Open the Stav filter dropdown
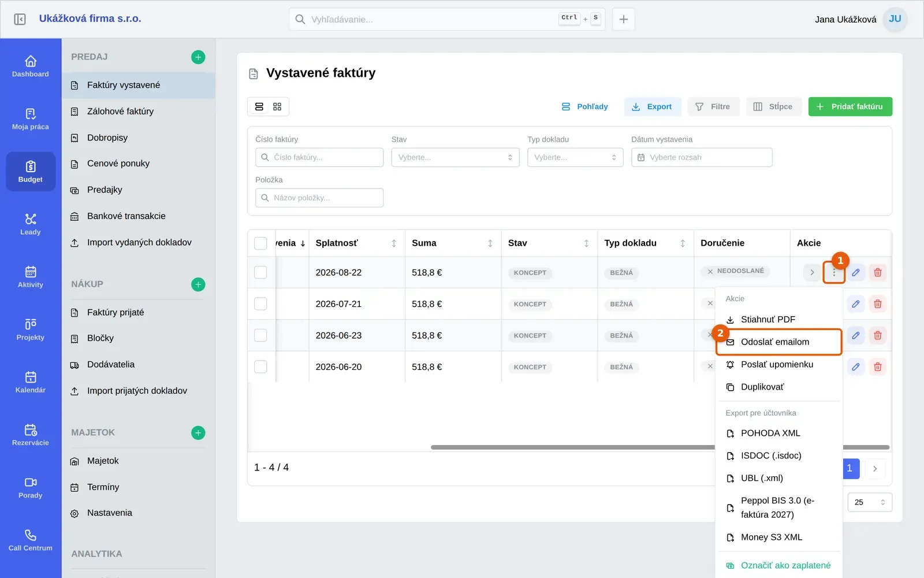924x578 pixels. coord(455,157)
